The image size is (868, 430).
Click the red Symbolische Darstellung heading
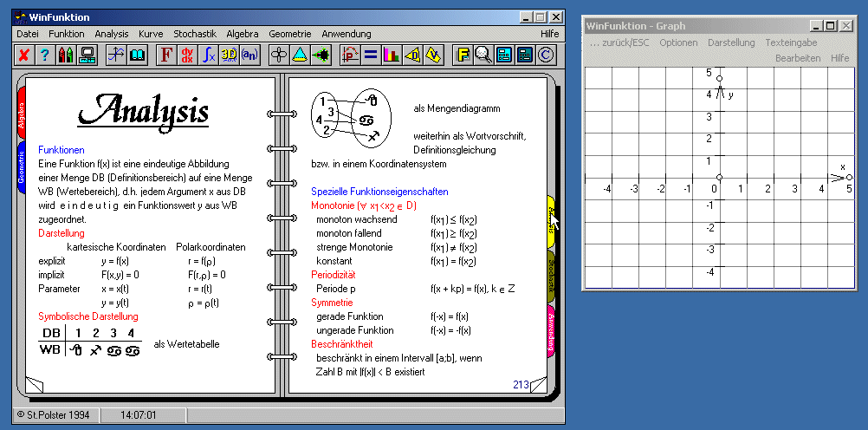point(88,316)
